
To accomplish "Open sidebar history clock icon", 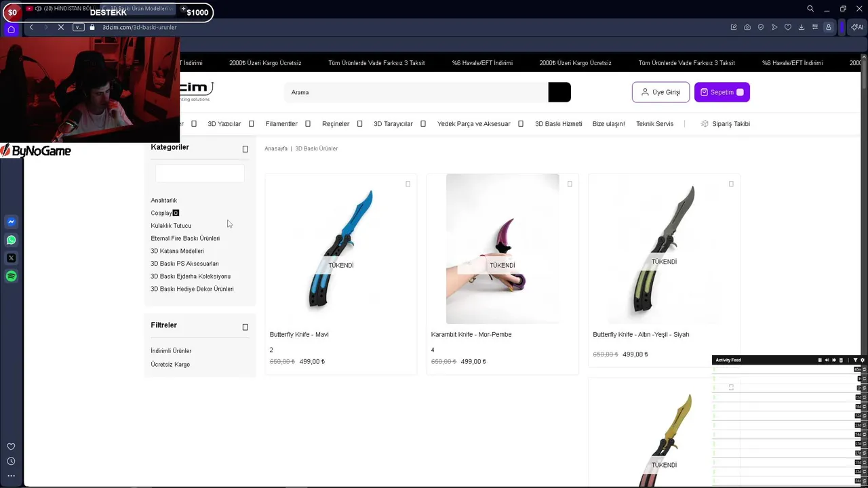I will pos(11,461).
